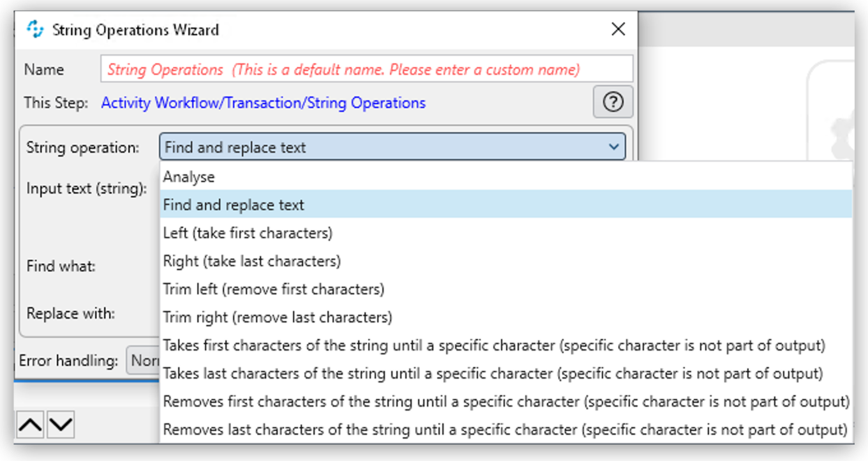Choose Trim left (remove first characters)
Viewport: 868px width, 461px height.
(273, 289)
